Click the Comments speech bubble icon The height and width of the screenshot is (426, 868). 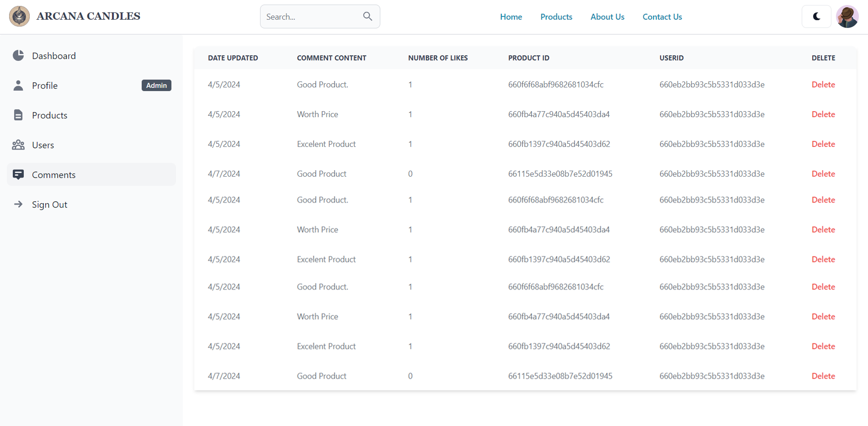click(x=18, y=175)
